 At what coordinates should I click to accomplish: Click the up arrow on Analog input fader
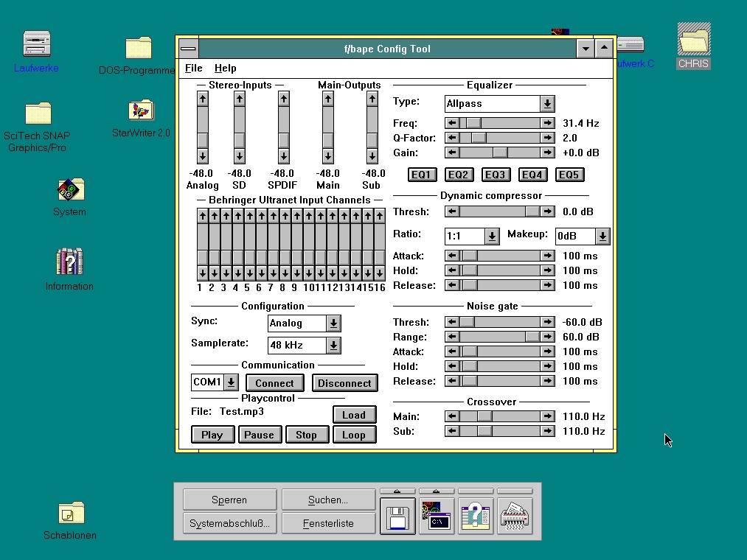(x=202, y=99)
